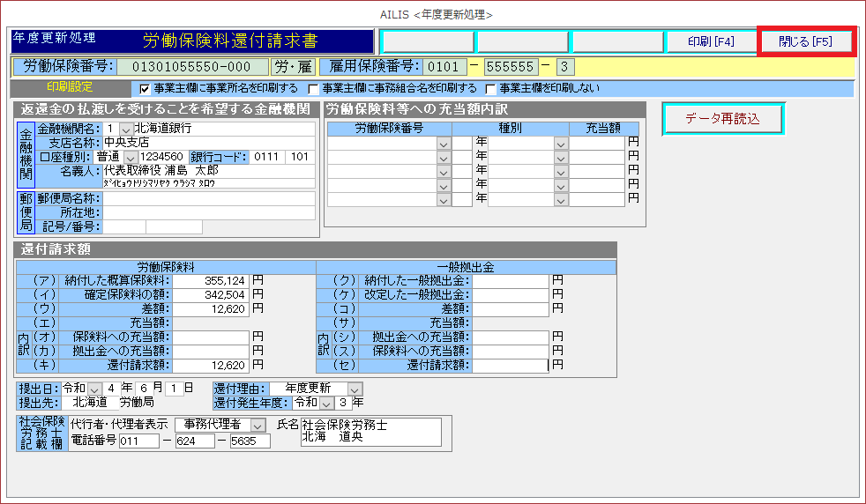Click the 郵便局名称 input field

pyautogui.click(x=208, y=198)
